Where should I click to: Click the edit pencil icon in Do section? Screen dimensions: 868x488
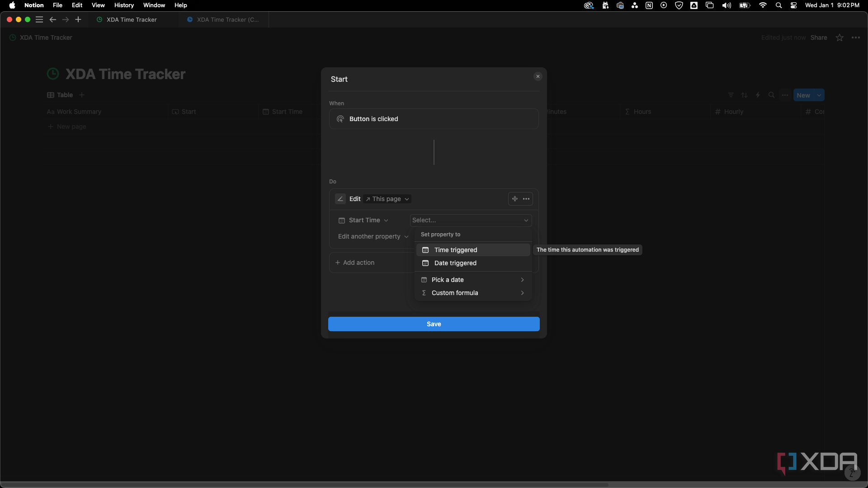click(x=340, y=198)
